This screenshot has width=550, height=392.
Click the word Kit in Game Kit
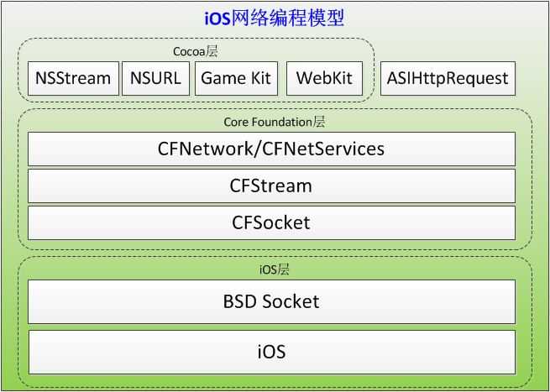coord(261,78)
